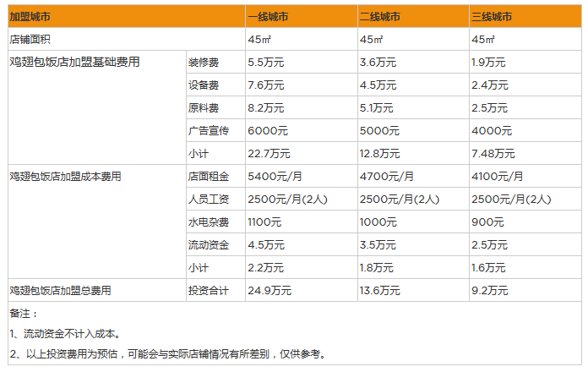Screen dimensions: 588x372
Task: Select the 人员工资 row label
Action: pos(208,200)
